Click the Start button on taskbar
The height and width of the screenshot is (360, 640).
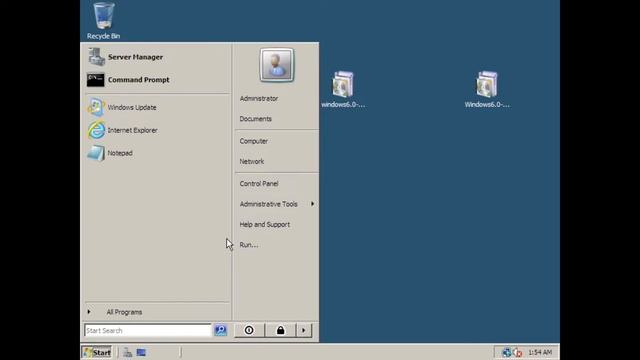(97, 352)
